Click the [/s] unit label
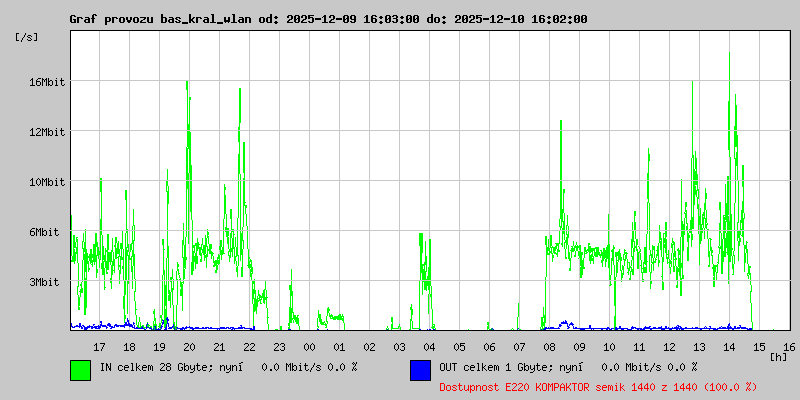Screen dimensions: 800x400 [27, 37]
